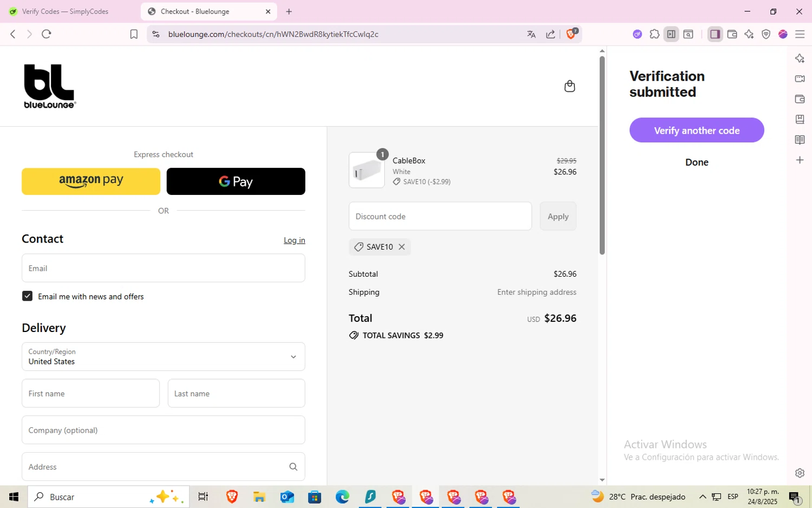Open File Explorer from the taskbar
Image resolution: width=812 pixels, height=508 pixels.
259,497
